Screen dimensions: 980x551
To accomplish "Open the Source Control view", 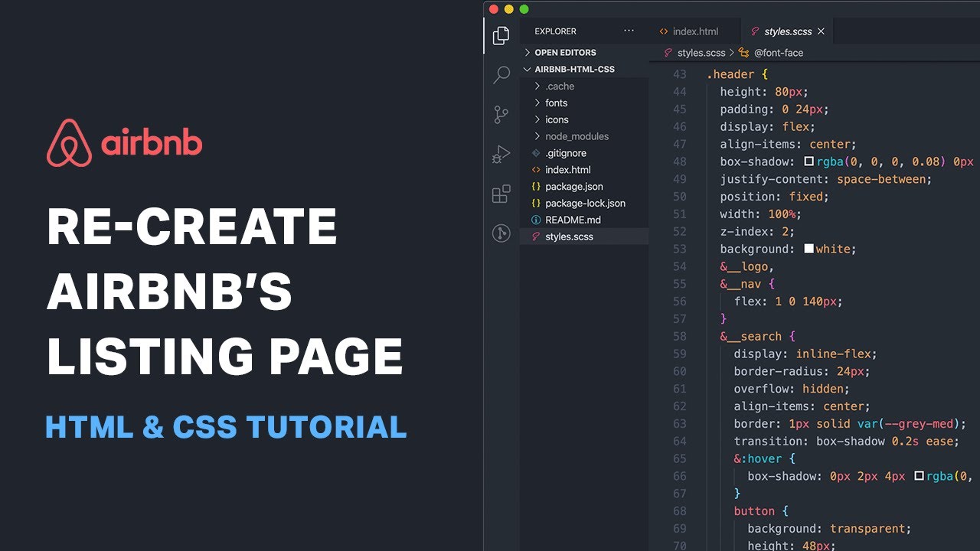I will pyautogui.click(x=501, y=115).
